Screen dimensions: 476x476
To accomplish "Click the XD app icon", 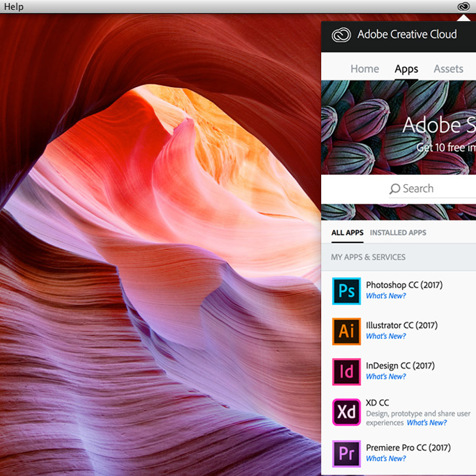I will [x=346, y=412].
